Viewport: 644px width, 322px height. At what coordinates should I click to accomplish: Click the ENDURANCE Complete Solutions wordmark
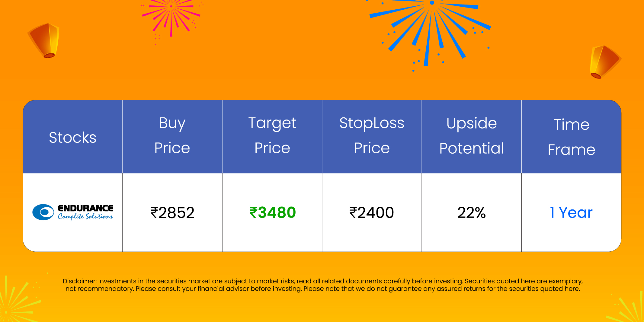point(85,212)
